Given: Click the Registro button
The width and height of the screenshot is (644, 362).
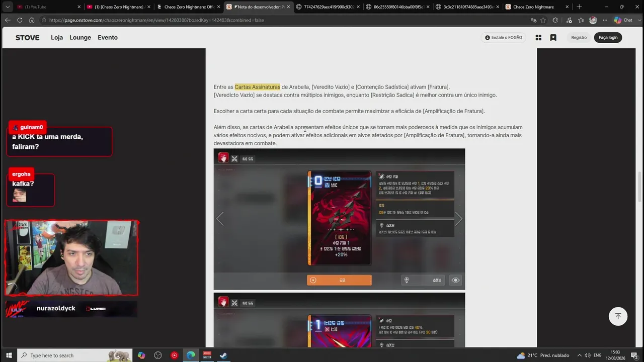Looking at the screenshot, I should click(x=579, y=38).
